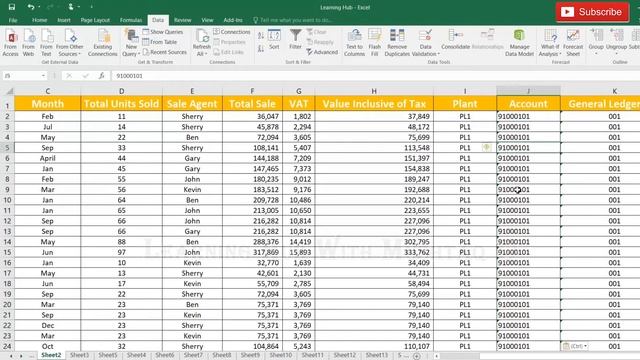Toggle the Filter funnel icon
The height and width of the screenshot is (360, 640).
296,39
